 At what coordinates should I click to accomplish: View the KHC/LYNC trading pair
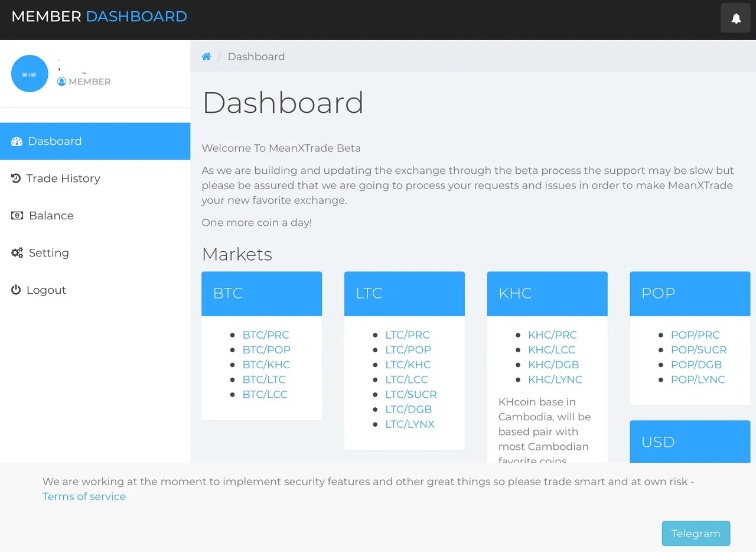pyautogui.click(x=555, y=379)
